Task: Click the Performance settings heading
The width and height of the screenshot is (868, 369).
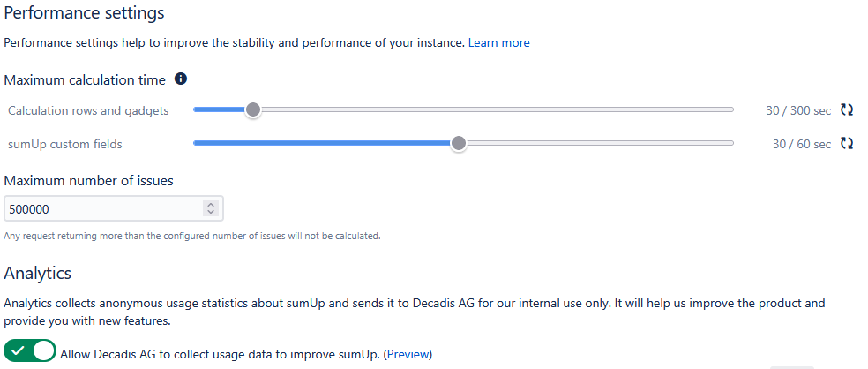Action: click(x=84, y=13)
